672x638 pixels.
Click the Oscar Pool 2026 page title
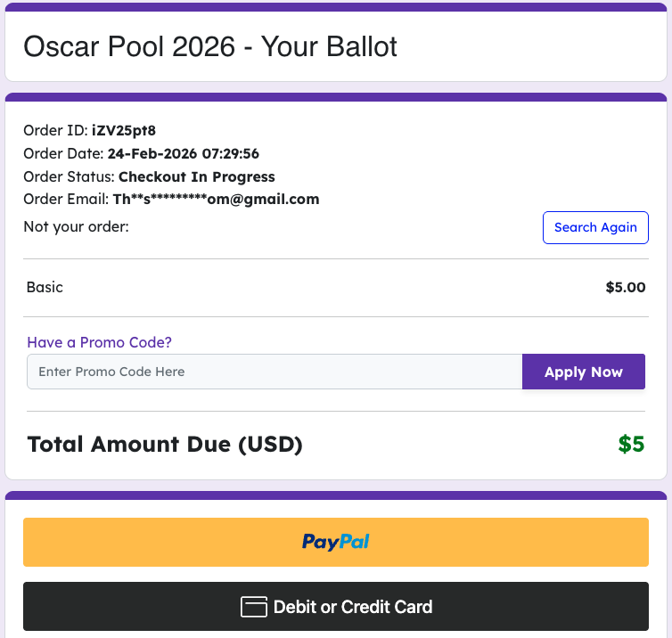tap(210, 46)
